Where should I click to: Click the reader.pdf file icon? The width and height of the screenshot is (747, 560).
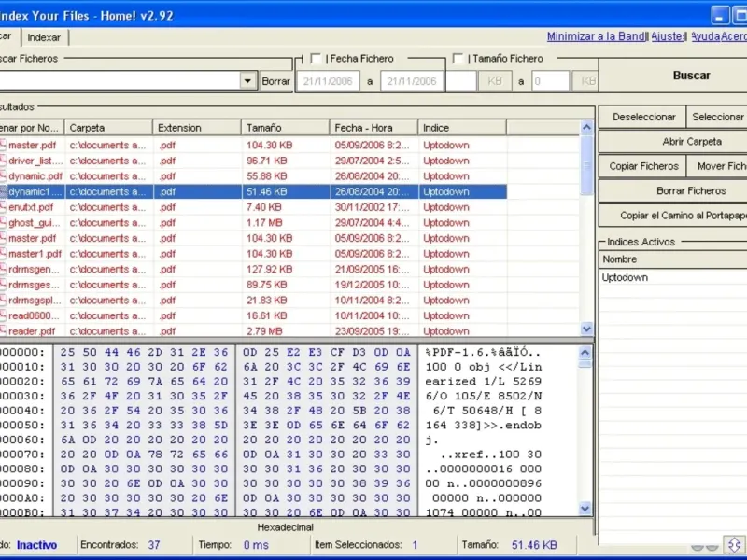[3, 331]
